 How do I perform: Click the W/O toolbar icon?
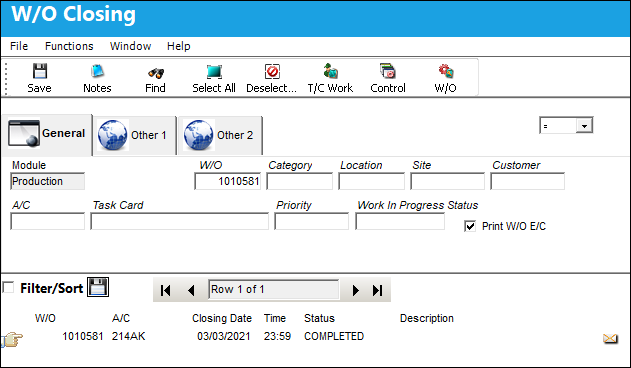[x=446, y=71]
